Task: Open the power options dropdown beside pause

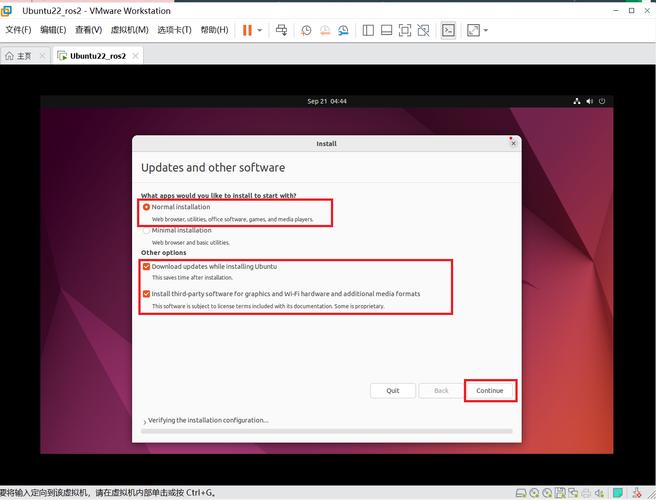Action: [259, 30]
